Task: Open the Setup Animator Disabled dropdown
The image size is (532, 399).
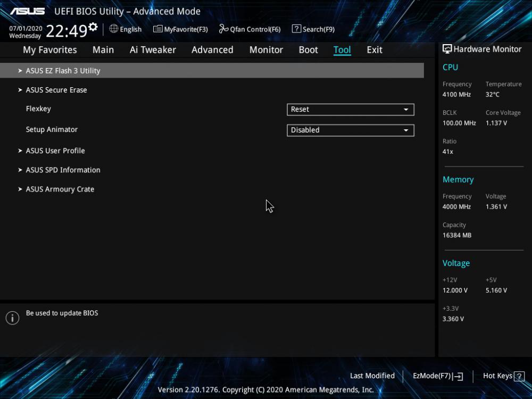Action: 351,130
